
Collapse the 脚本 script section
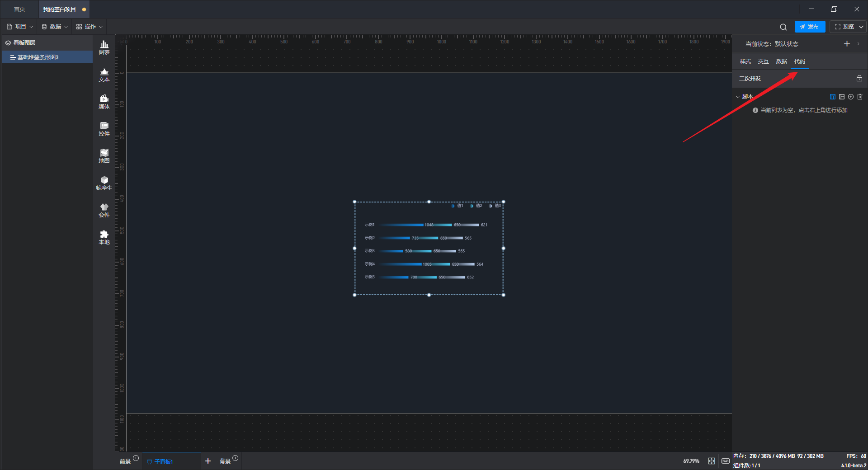(x=738, y=97)
